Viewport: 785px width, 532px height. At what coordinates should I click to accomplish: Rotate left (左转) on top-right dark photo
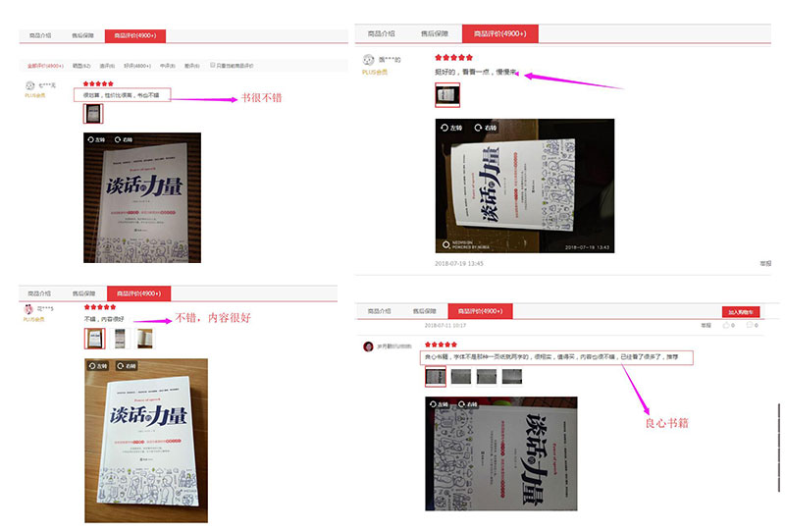pos(451,128)
